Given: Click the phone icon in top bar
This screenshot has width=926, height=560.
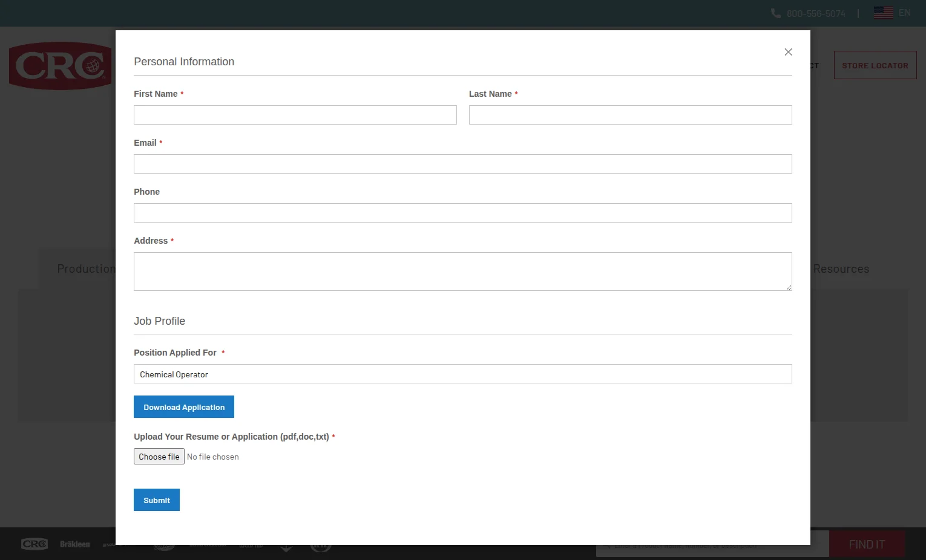Looking at the screenshot, I should 776,13.
